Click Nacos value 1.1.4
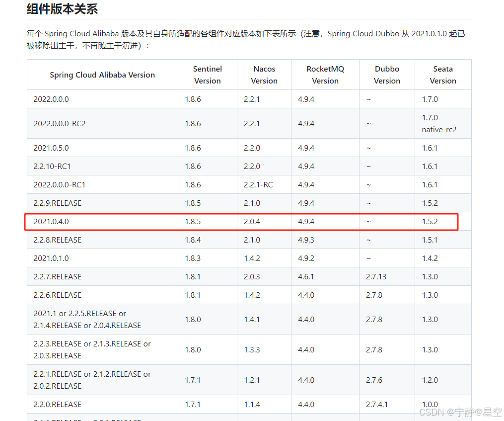Image resolution: width=504 pixels, height=421 pixels. (x=252, y=404)
